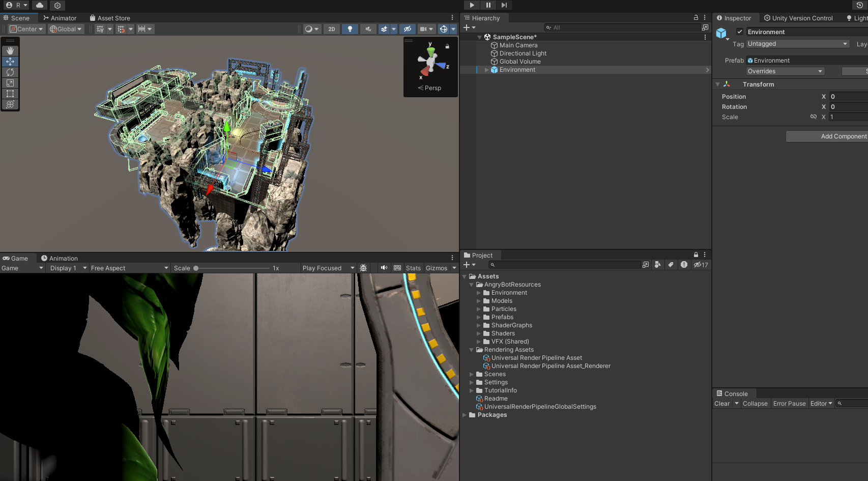
Task: Click the Step frame button
Action: (x=504, y=5)
